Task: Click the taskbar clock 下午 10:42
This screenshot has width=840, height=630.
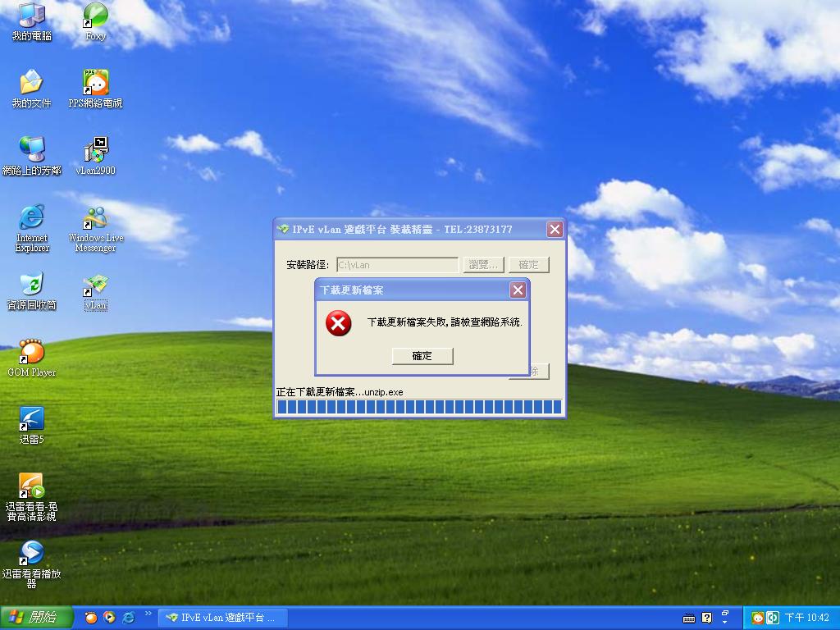Action: pos(807,618)
